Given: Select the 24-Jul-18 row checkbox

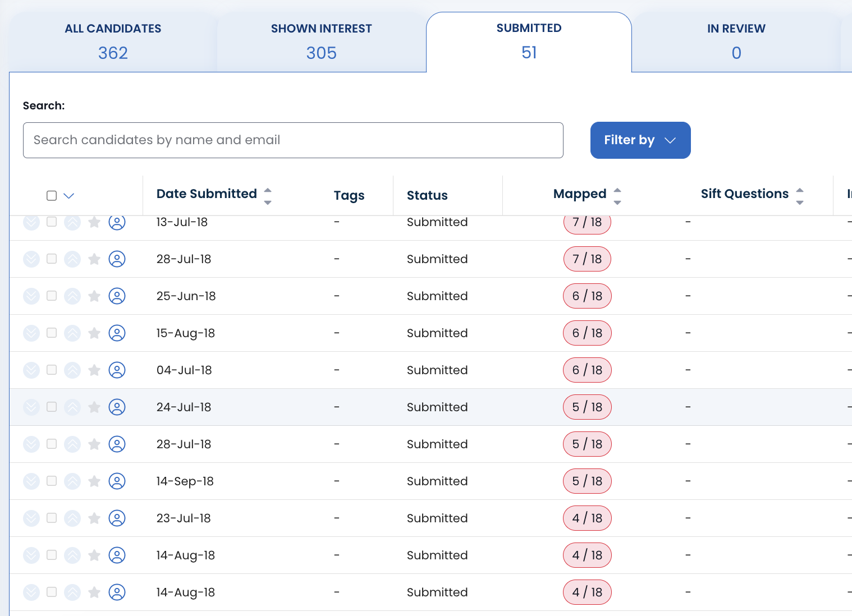Looking at the screenshot, I should click(52, 407).
